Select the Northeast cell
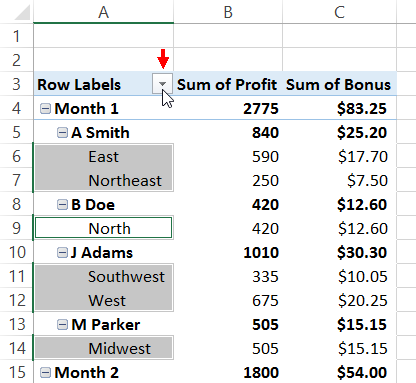The image size is (416, 383). point(104,180)
